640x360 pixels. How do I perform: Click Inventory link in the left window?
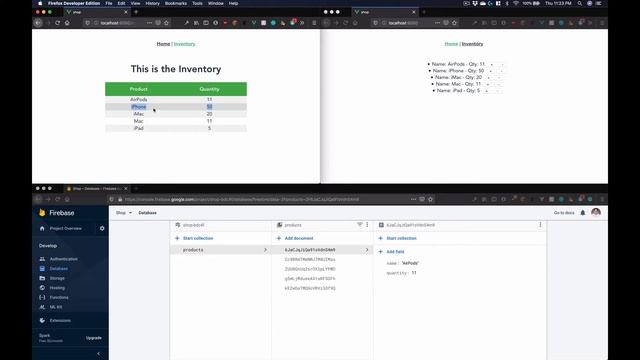click(x=184, y=44)
